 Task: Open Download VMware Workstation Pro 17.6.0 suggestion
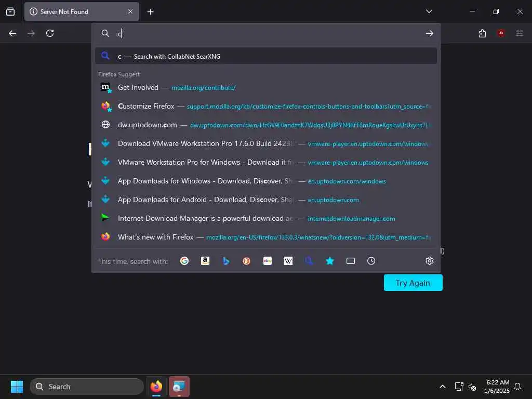[x=266, y=143]
